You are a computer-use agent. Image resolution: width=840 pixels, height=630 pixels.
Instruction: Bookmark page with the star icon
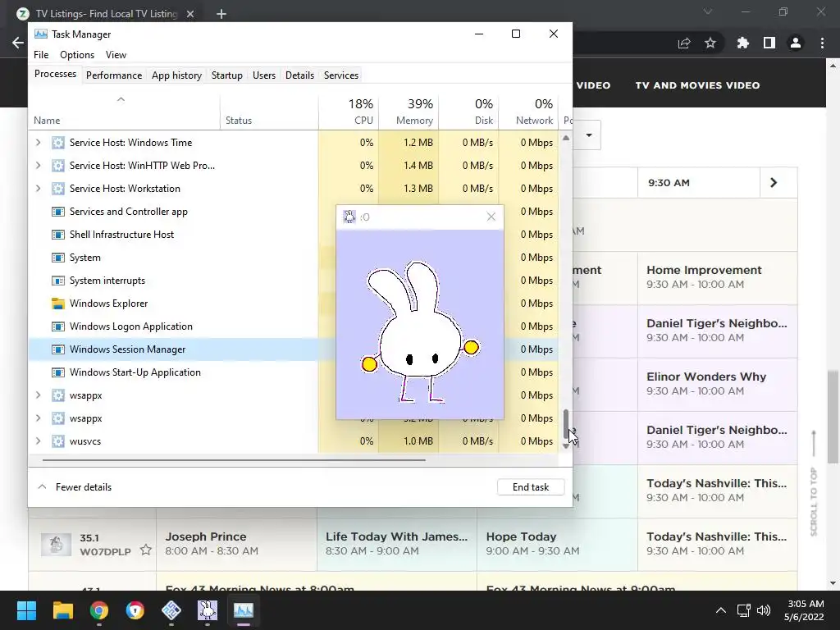(710, 43)
